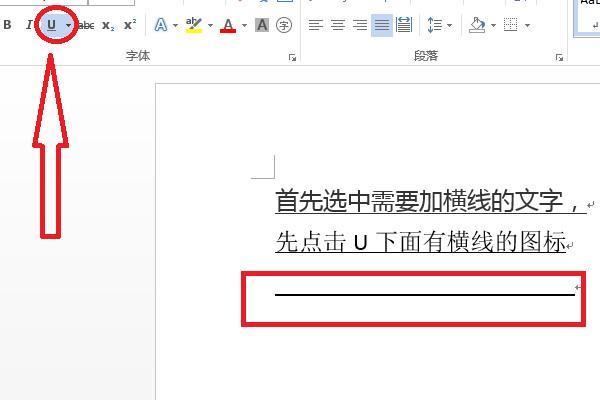
Task: Toggle Italic formatting button
Action: (29, 25)
